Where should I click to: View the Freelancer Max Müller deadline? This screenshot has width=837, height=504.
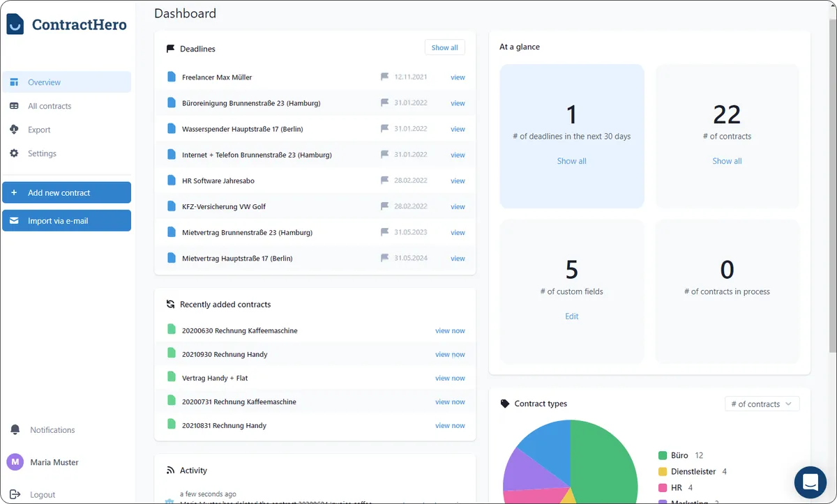coord(458,77)
